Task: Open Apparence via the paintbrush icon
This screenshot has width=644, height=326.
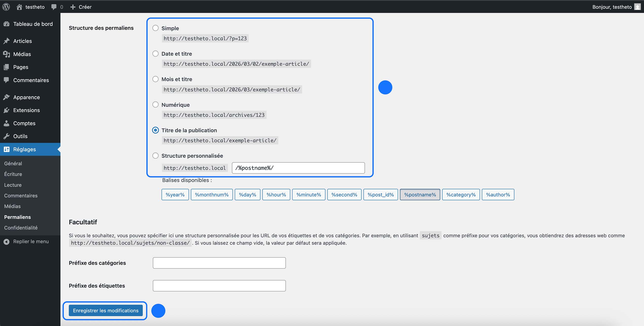Action: 7,97
